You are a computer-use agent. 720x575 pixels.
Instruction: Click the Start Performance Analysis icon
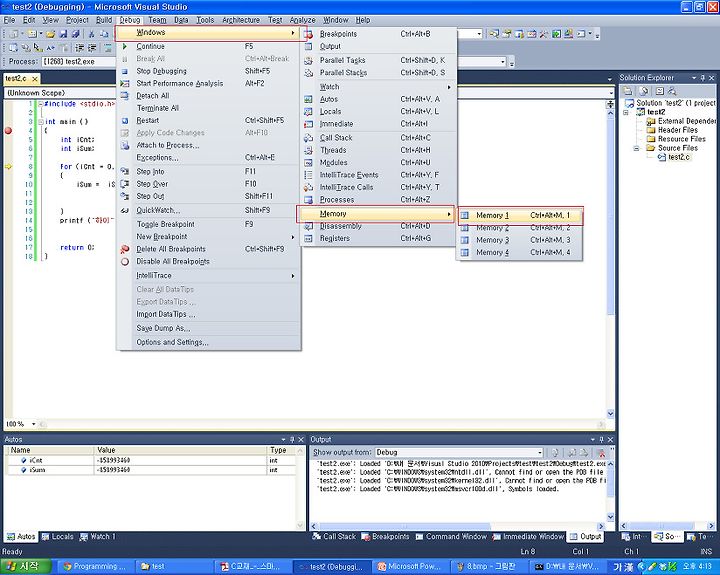pos(124,84)
